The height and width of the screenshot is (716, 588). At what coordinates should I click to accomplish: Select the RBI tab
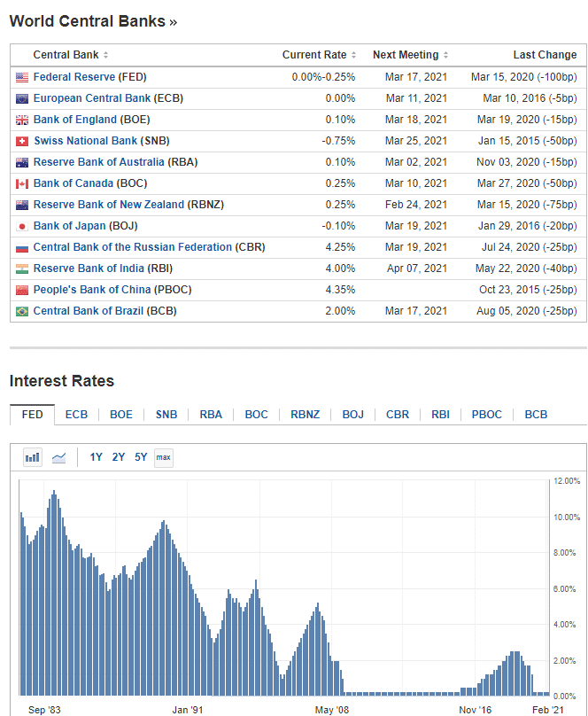[440, 415]
